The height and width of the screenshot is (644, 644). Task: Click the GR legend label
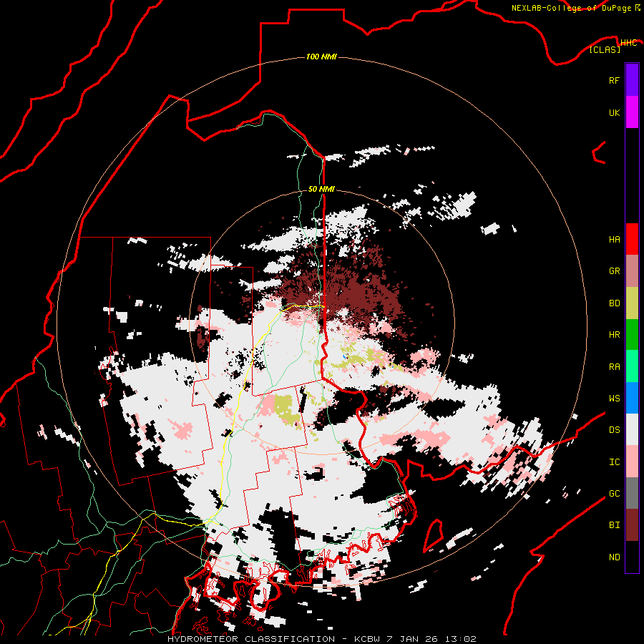[614, 271]
